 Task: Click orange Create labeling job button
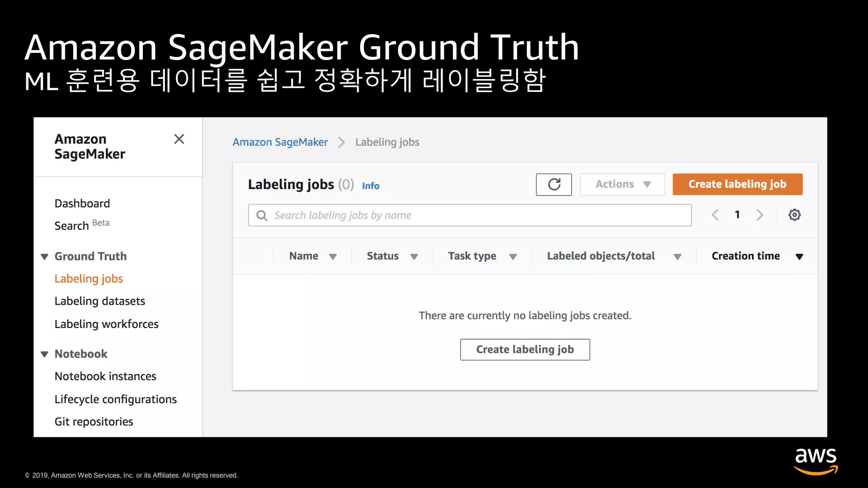(x=737, y=184)
